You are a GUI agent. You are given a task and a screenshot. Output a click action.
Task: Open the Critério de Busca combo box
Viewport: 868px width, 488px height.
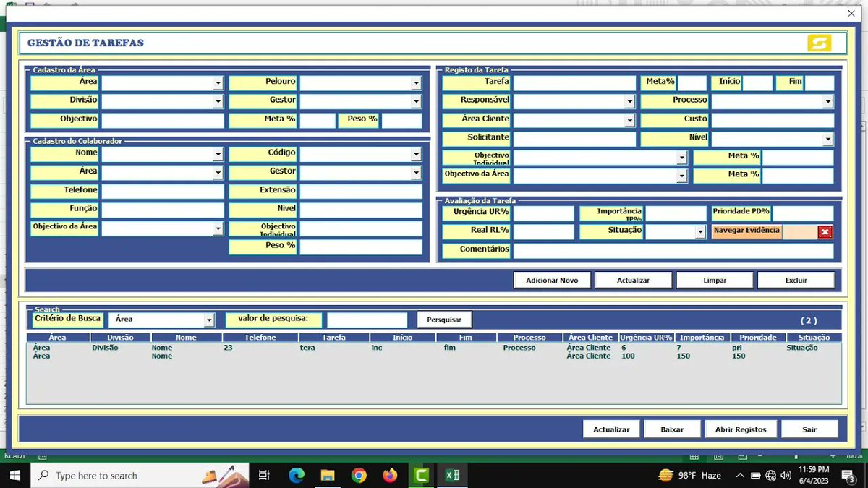click(210, 319)
